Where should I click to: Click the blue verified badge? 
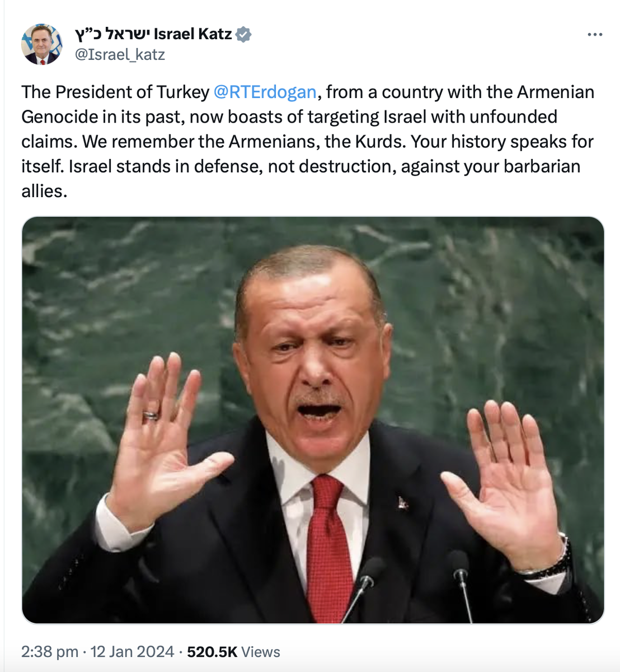pyautogui.click(x=243, y=34)
